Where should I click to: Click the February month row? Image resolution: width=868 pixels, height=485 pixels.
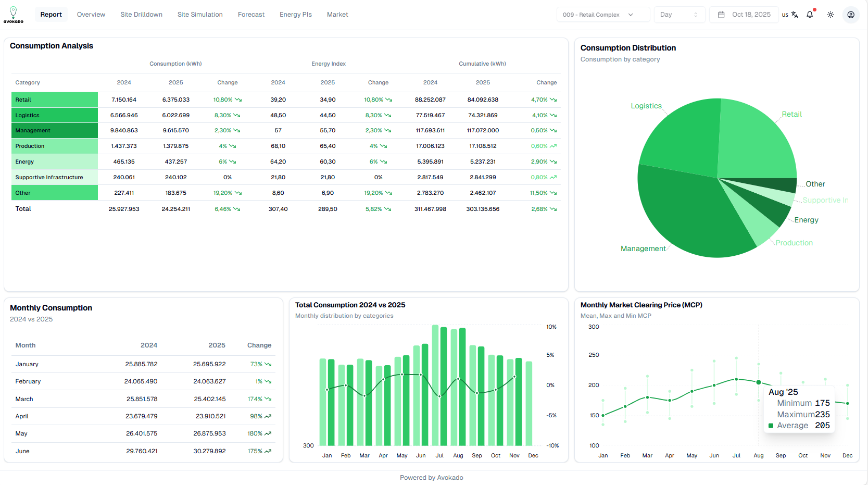pos(143,381)
